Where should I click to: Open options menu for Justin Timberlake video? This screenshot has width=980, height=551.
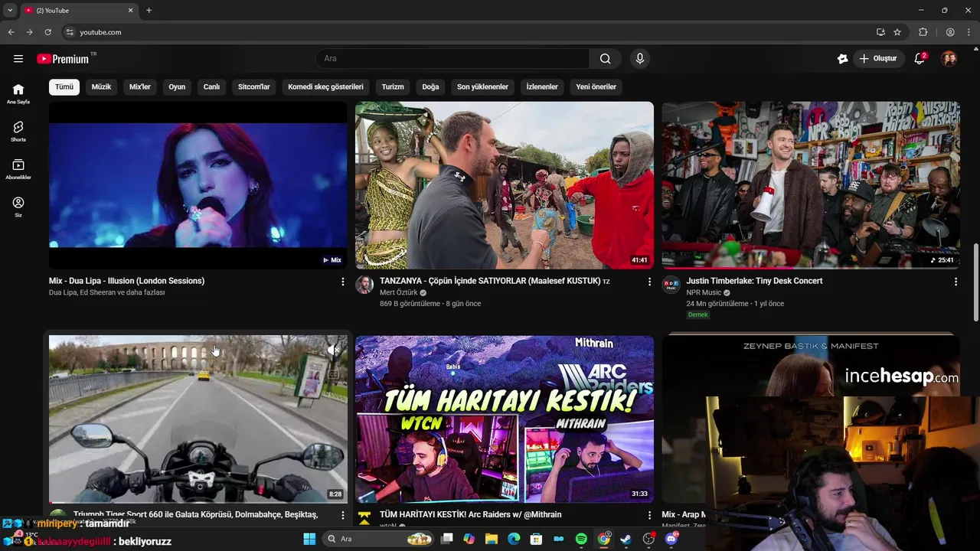[955, 282]
